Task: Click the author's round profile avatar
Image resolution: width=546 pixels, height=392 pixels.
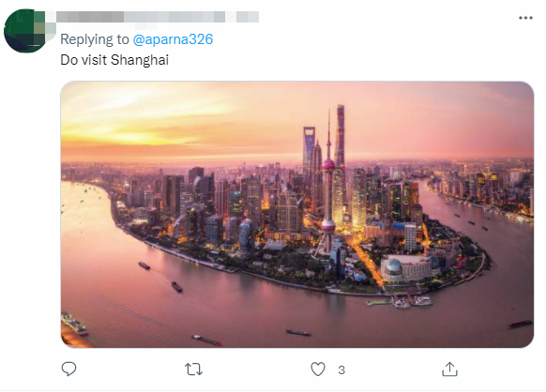Action: point(26,31)
